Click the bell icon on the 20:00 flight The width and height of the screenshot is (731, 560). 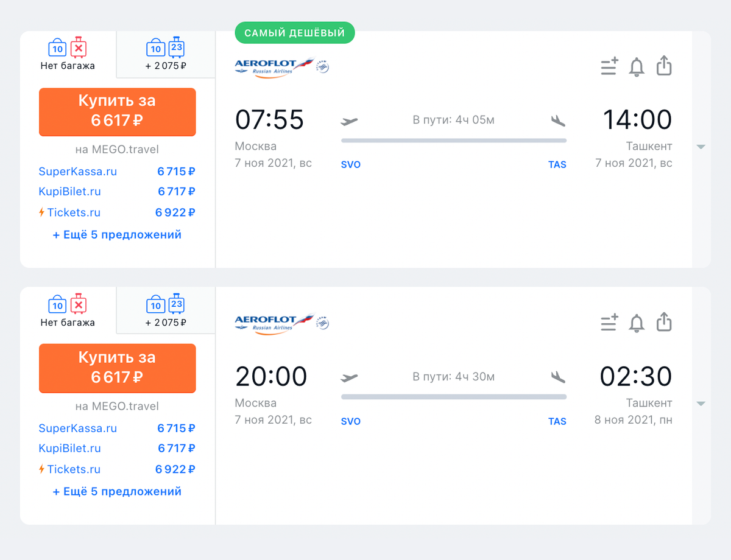pyautogui.click(x=637, y=323)
